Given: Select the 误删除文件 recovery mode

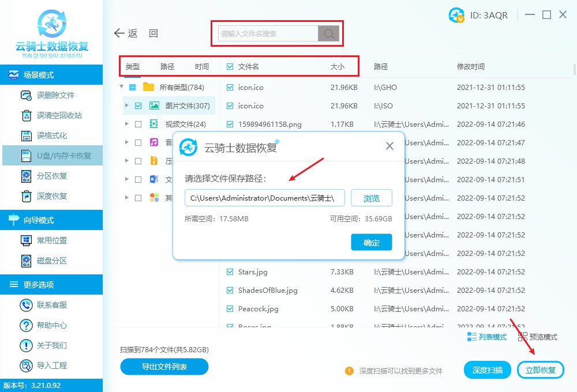Looking at the screenshot, I should pos(43,95).
